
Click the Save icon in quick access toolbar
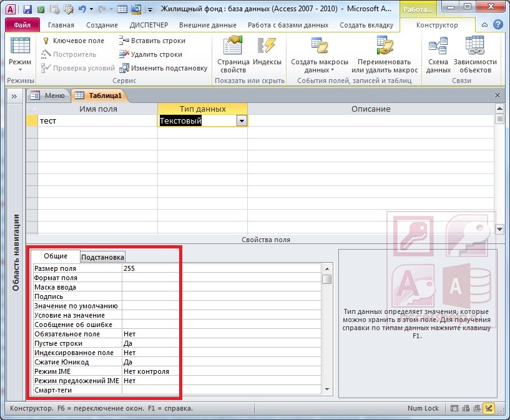click(27, 9)
